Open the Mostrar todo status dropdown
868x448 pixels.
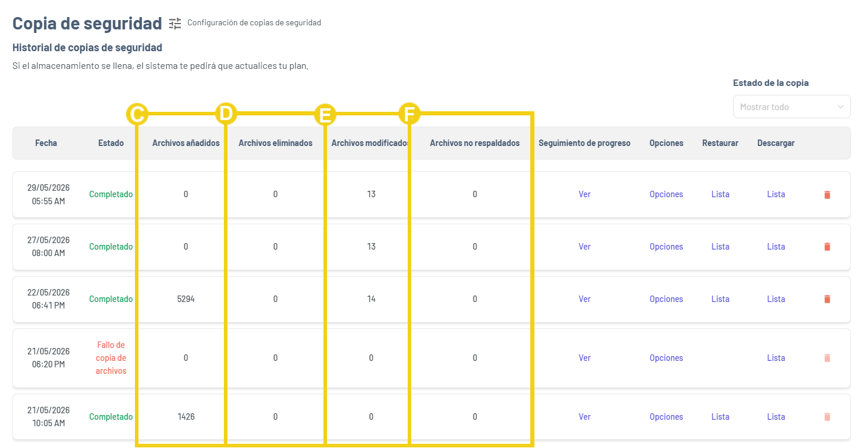791,107
